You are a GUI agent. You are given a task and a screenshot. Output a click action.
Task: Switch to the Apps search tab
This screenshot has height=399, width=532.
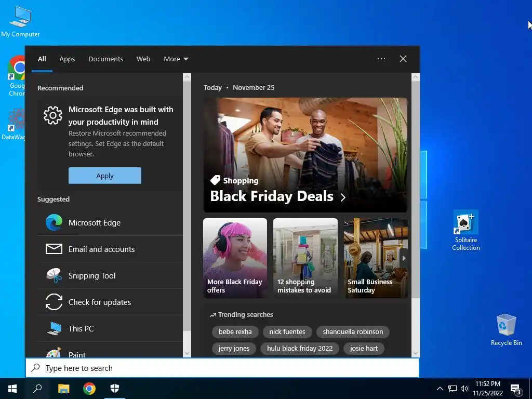click(67, 59)
